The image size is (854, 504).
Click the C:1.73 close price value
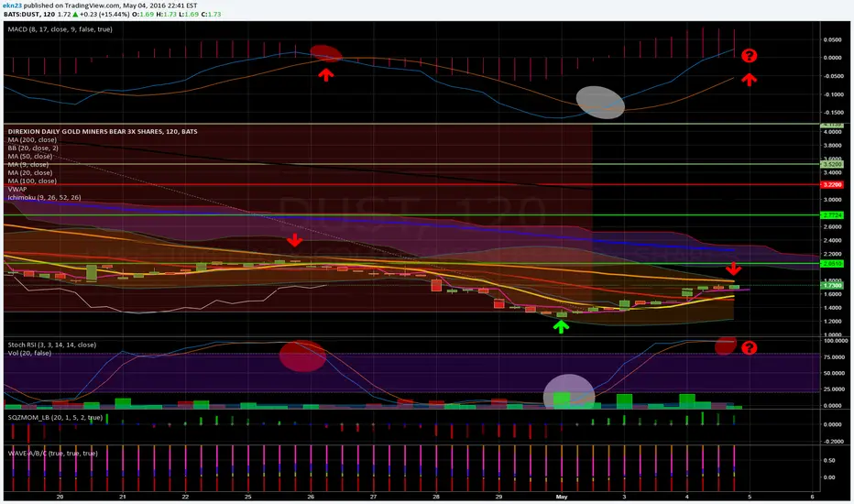coord(211,14)
